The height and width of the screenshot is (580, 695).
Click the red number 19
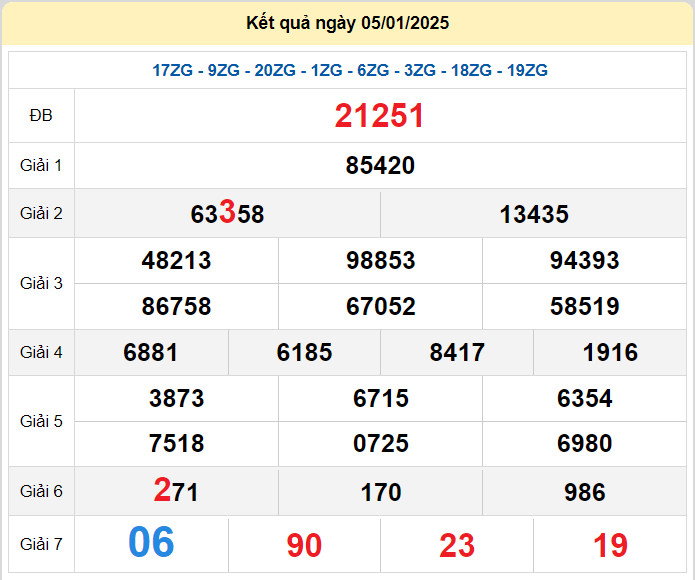610,545
